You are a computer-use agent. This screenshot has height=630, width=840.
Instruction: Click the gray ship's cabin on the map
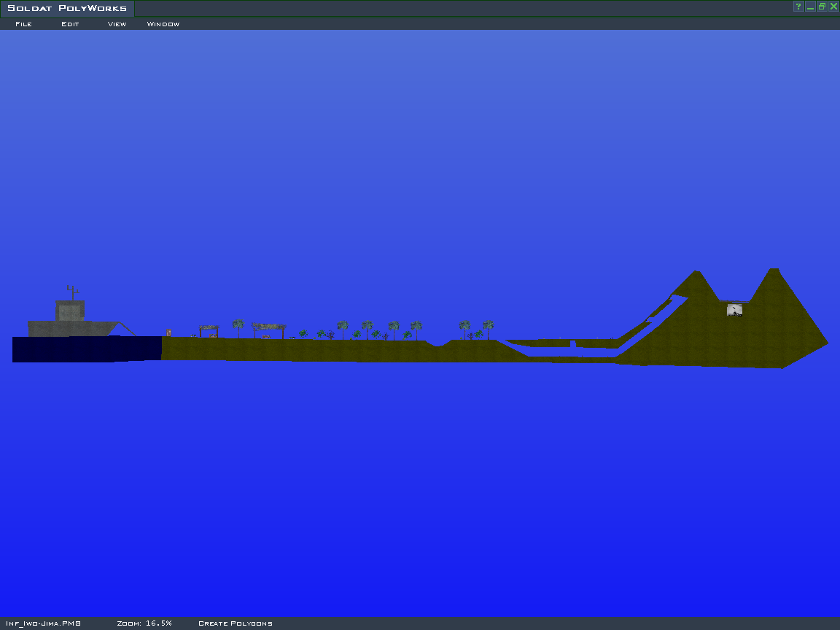(x=70, y=312)
